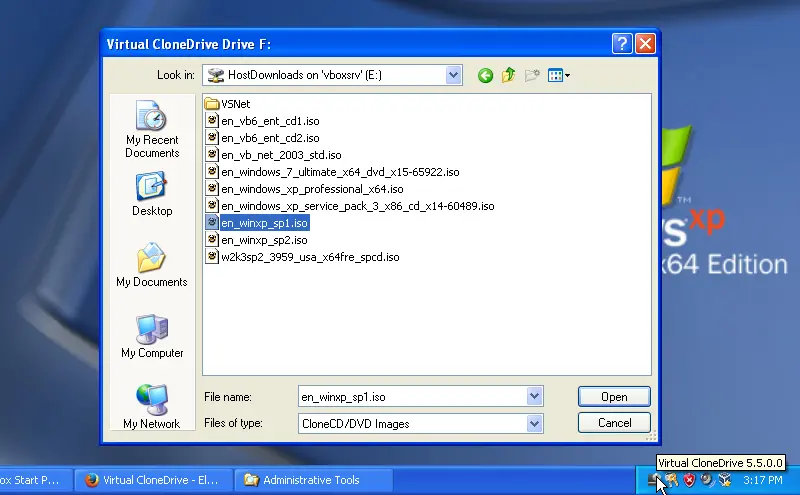The width and height of the screenshot is (800, 495).
Task: Switch to Administrative Tools taskbar item
Action: tap(314, 480)
